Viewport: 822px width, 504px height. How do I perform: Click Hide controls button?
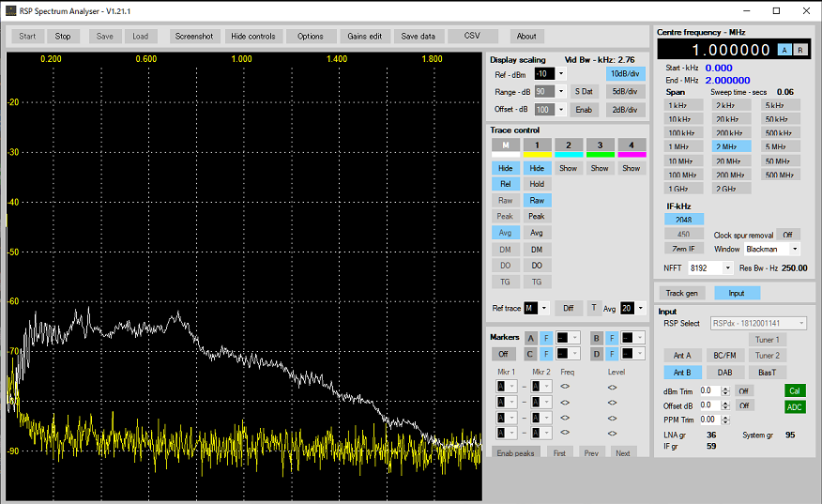point(253,37)
